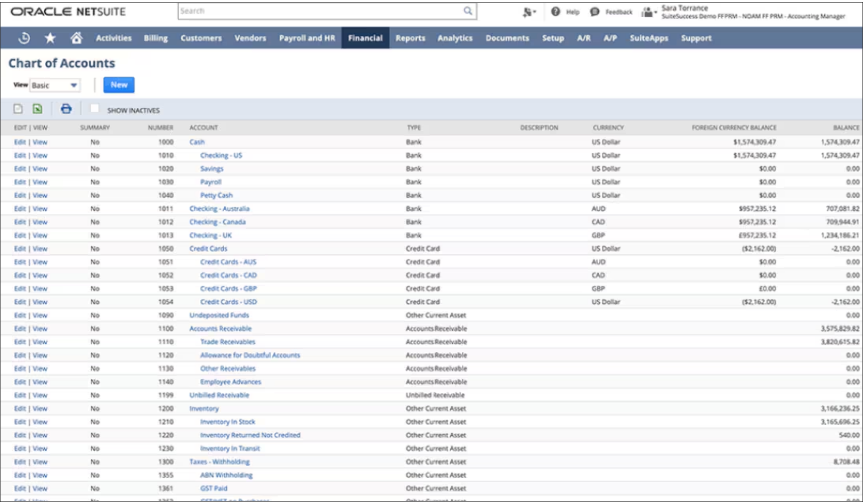The image size is (863, 504).
Task: Open recent records via clock icon
Action: point(23,38)
